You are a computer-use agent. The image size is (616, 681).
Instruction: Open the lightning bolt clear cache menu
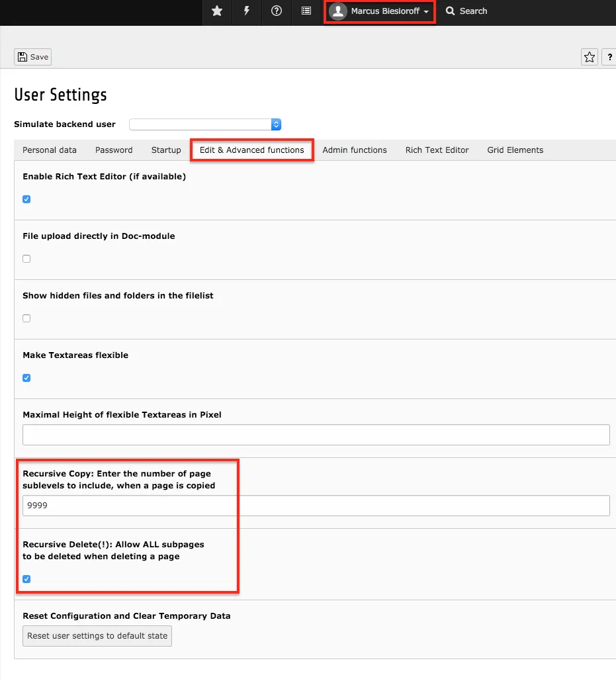click(x=247, y=11)
